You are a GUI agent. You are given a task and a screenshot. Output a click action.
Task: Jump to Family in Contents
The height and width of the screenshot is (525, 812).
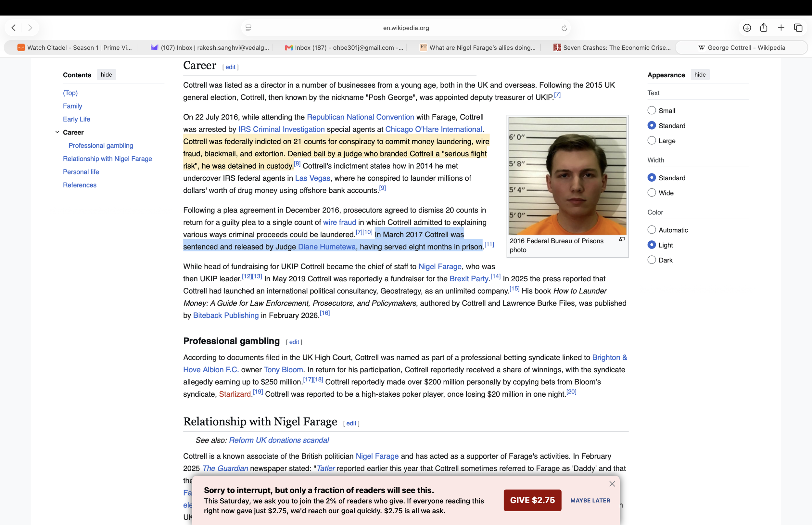pyautogui.click(x=72, y=106)
